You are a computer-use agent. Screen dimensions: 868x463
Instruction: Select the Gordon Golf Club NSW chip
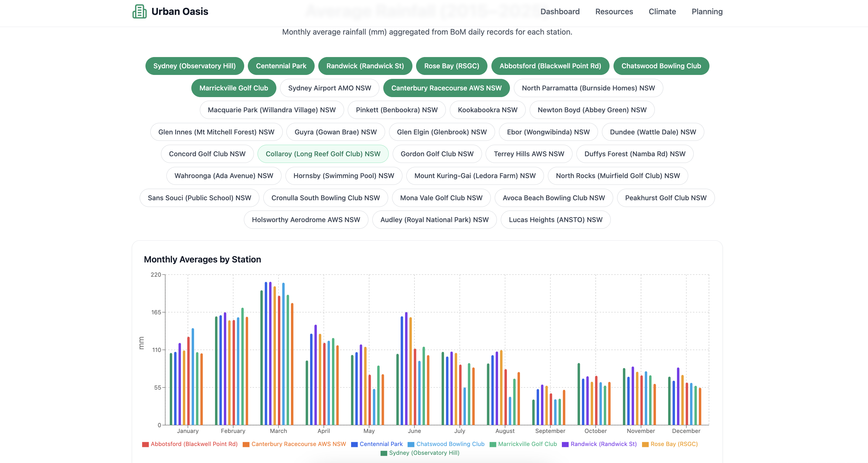coord(437,154)
